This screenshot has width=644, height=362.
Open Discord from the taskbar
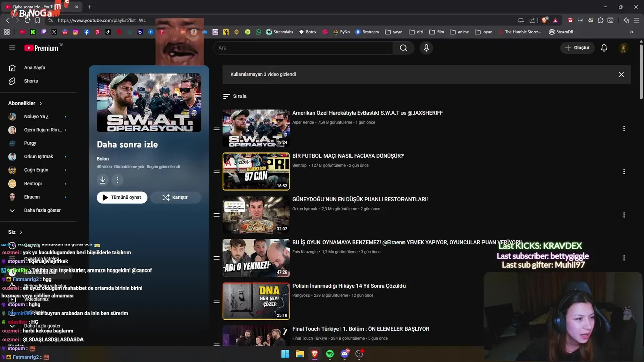[345, 354]
